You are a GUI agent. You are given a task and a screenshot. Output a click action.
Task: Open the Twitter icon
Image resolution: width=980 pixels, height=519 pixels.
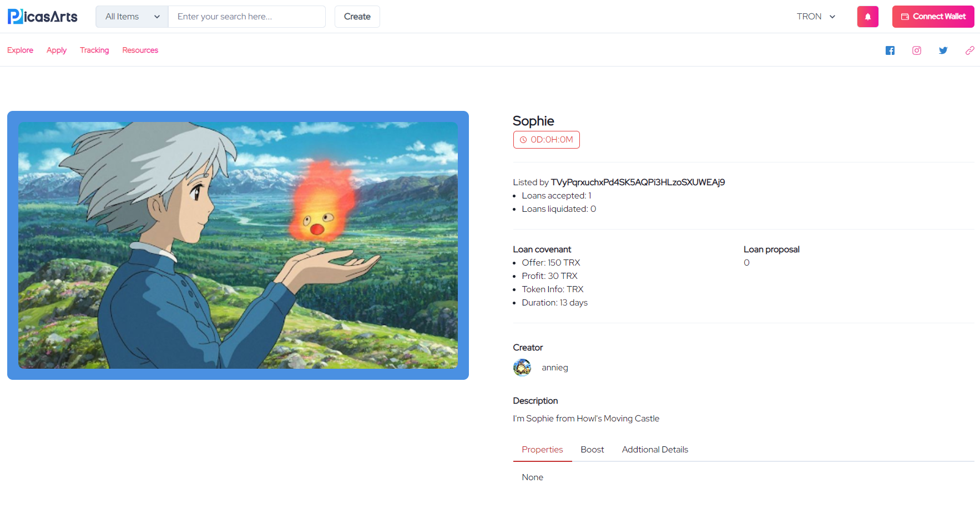coord(943,50)
